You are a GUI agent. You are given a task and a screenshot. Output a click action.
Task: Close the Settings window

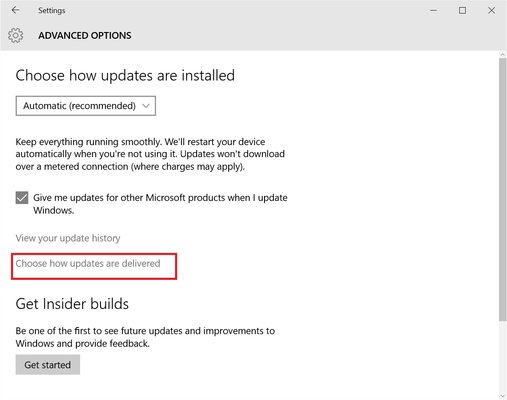point(491,10)
